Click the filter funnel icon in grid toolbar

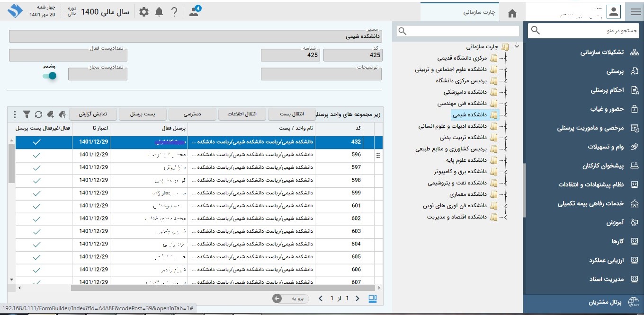point(27,114)
